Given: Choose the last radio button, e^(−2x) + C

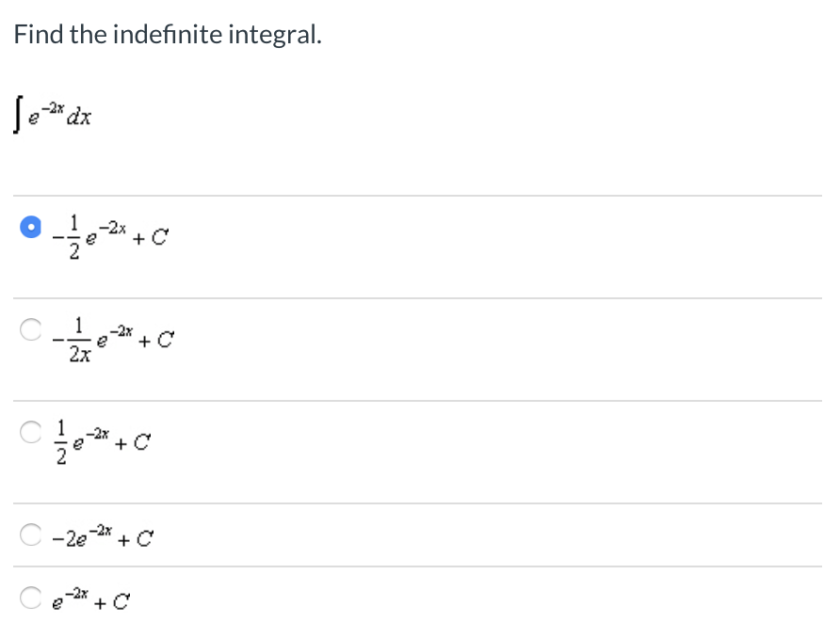Looking at the screenshot, I should pos(30,598).
